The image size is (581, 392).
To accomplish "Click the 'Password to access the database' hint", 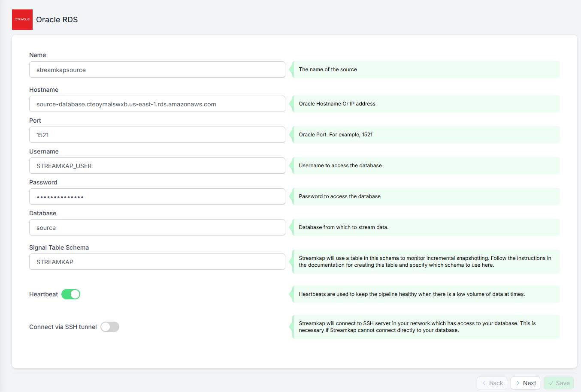I will [x=339, y=196].
